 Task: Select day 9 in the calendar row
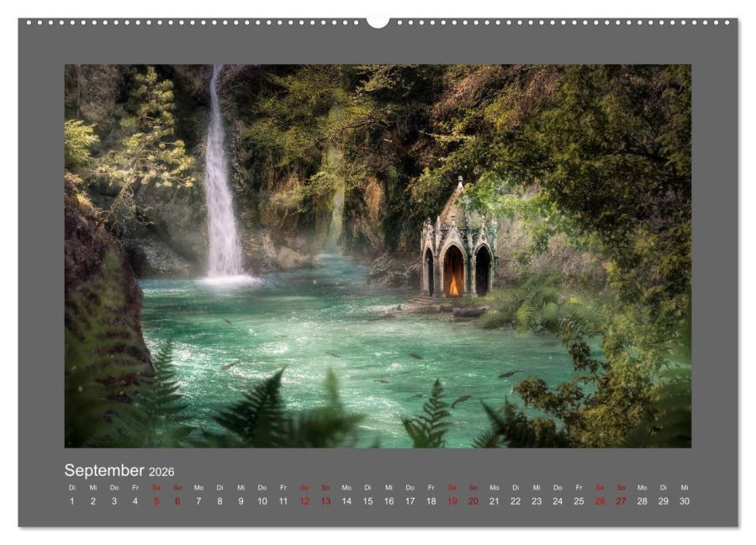point(241,501)
